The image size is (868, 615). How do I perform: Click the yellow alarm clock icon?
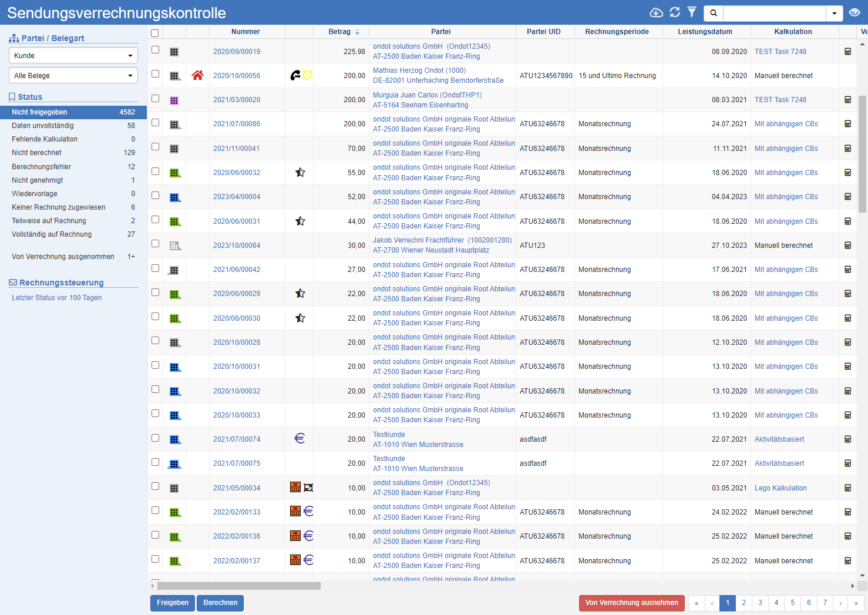click(x=307, y=75)
